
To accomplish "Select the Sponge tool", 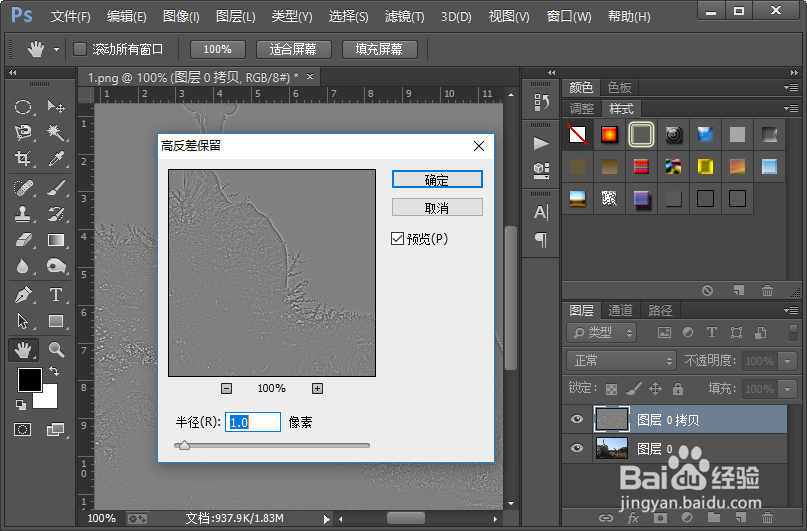I will tap(56, 266).
